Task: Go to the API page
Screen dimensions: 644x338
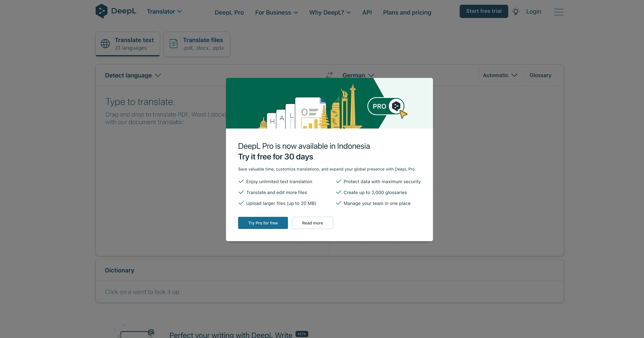Action: click(x=367, y=13)
